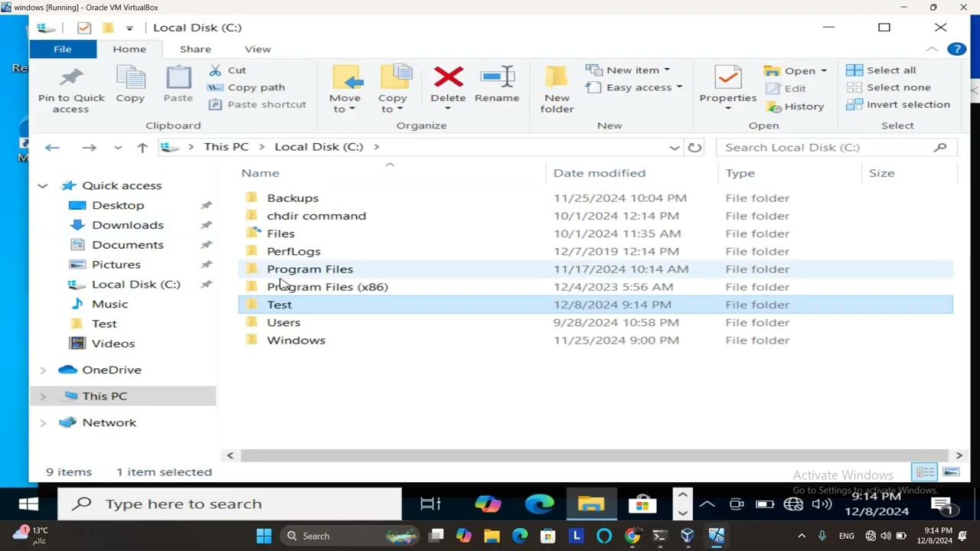This screenshot has width=980, height=551.
Task: Click guest taskbar Type here to search box
Action: point(230,504)
